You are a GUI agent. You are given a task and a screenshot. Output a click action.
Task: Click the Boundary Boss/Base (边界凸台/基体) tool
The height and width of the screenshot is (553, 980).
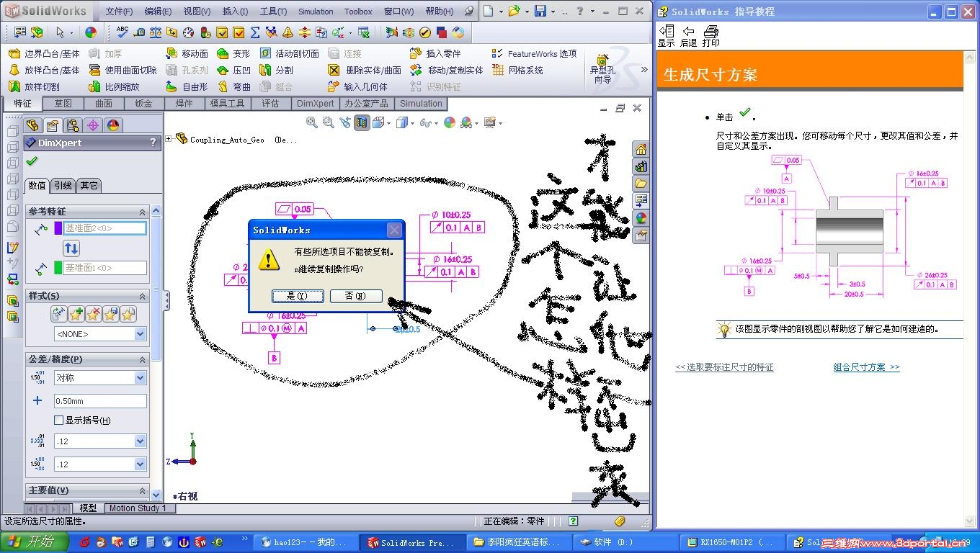tap(44, 53)
